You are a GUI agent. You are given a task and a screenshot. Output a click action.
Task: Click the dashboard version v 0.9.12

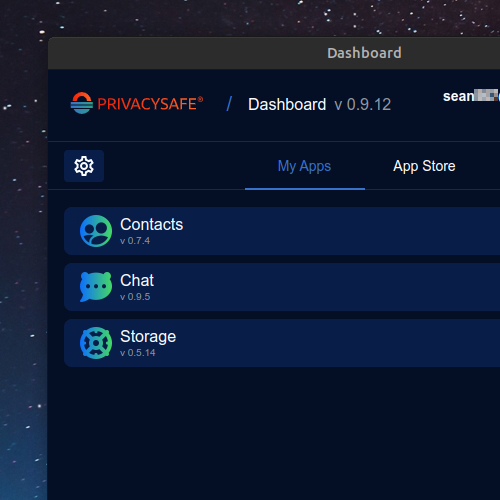click(x=363, y=105)
